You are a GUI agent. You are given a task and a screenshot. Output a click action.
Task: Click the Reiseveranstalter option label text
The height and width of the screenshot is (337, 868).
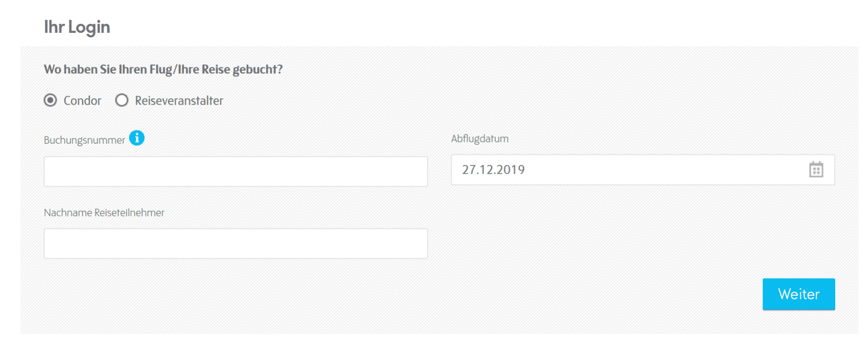179,101
